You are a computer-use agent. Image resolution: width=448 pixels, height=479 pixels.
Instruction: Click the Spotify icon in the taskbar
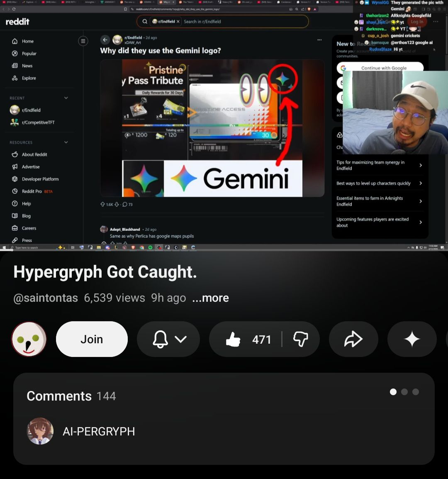[x=150, y=247]
